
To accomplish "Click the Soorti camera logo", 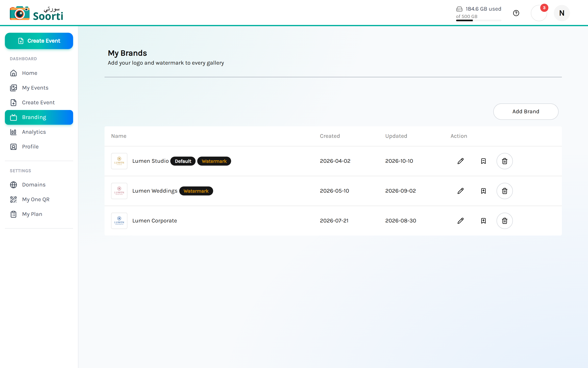I will (37, 13).
